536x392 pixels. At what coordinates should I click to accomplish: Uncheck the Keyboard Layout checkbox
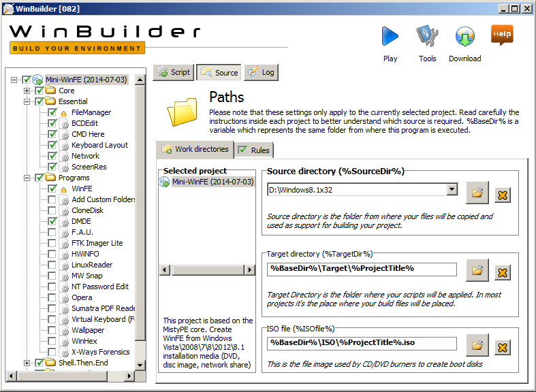tap(52, 145)
